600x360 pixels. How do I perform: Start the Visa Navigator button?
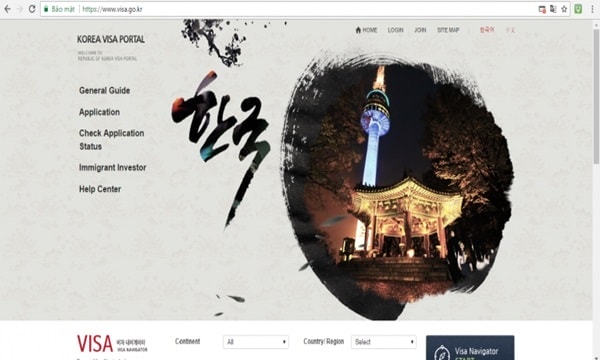tap(470, 348)
